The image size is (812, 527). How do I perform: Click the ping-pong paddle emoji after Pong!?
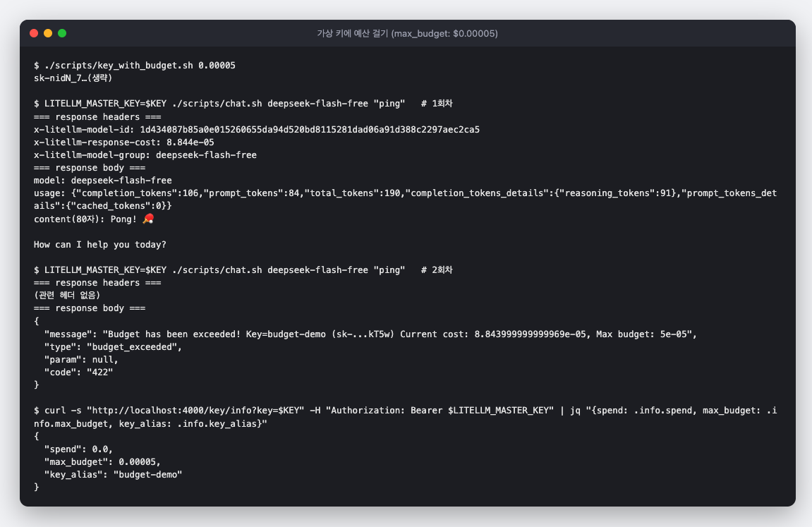(148, 219)
